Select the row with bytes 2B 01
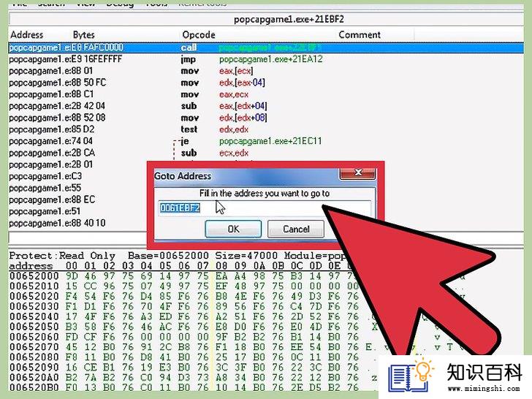Image resolution: width=532 pixels, height=399 pixels. [x=77, y=164]
